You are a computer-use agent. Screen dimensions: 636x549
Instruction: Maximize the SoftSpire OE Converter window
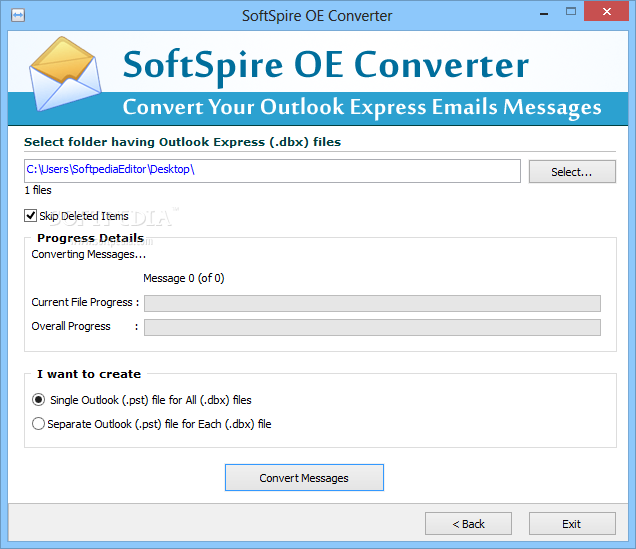571,11
